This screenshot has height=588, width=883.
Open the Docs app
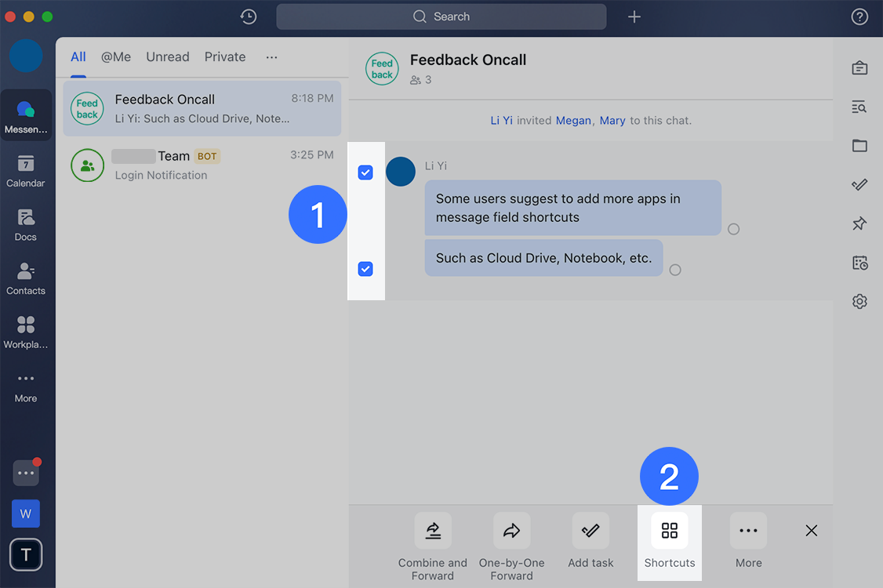[26, 224]
